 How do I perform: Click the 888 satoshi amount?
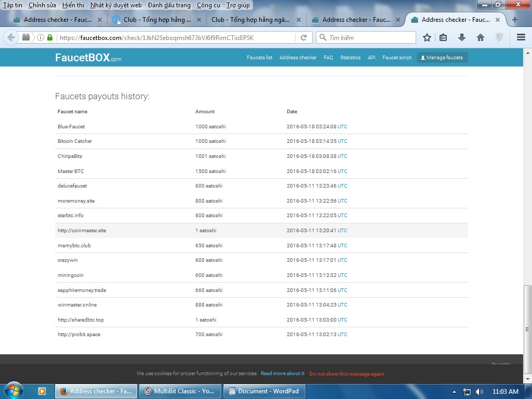(209, 305)
